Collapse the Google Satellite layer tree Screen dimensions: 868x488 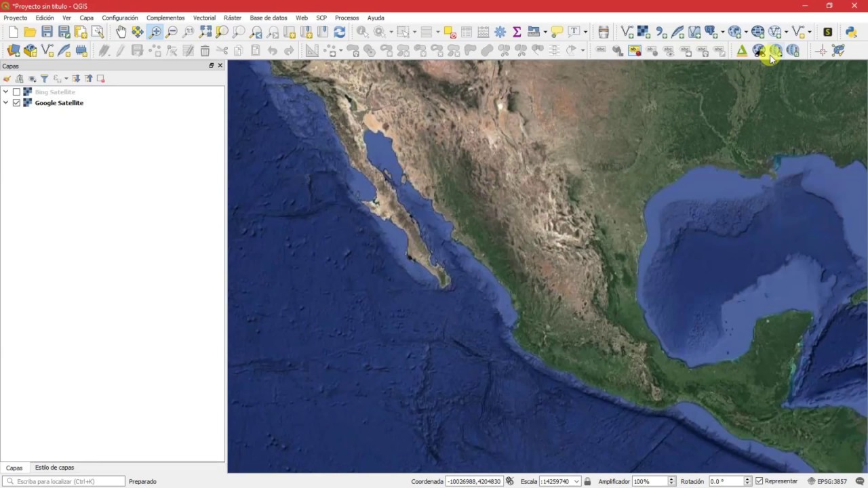[x=6, y=103]
